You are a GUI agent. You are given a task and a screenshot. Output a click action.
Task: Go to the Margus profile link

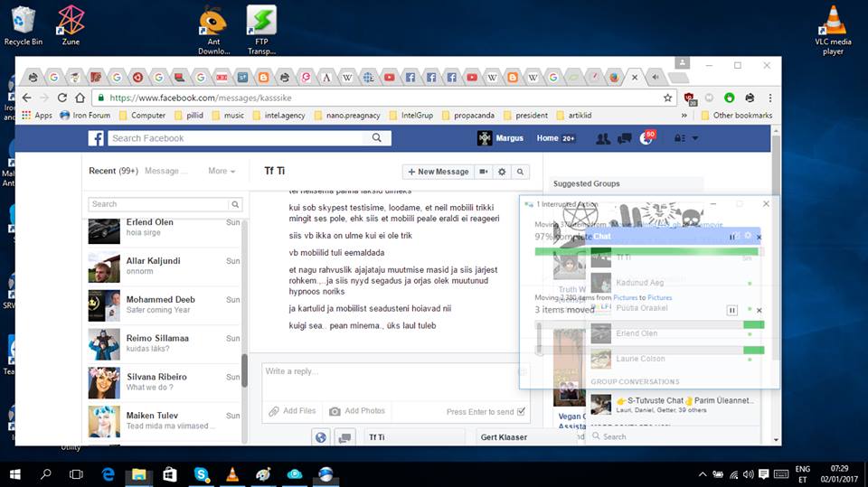click(500, 138)
